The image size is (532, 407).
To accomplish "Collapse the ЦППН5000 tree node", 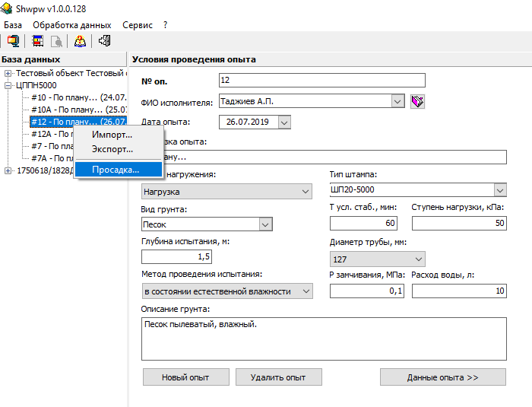I will [x=8, y=85].
